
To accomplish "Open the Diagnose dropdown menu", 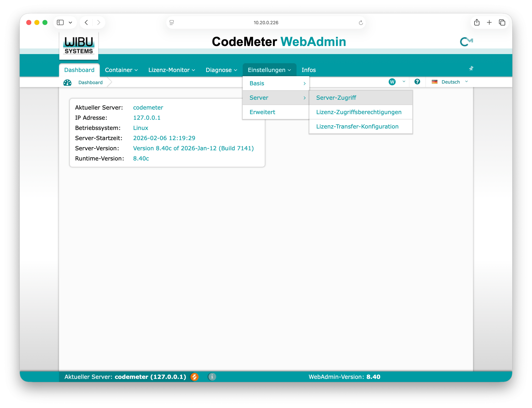I will (x=221, y=70).
